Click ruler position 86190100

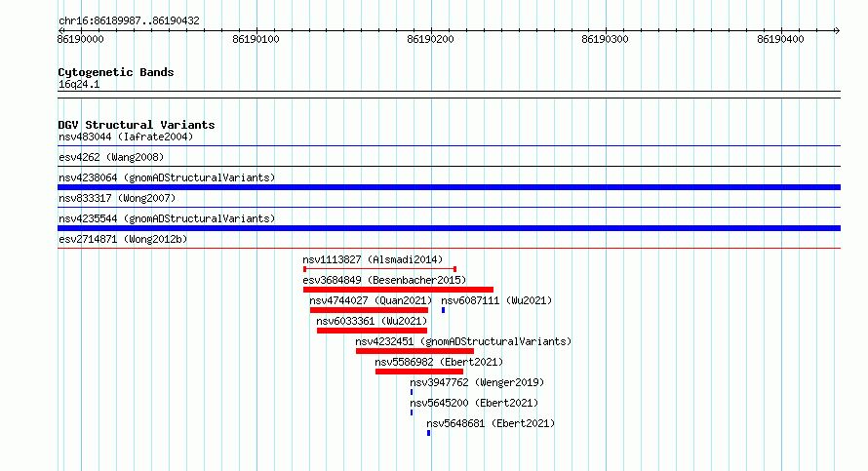coord(256,39)
